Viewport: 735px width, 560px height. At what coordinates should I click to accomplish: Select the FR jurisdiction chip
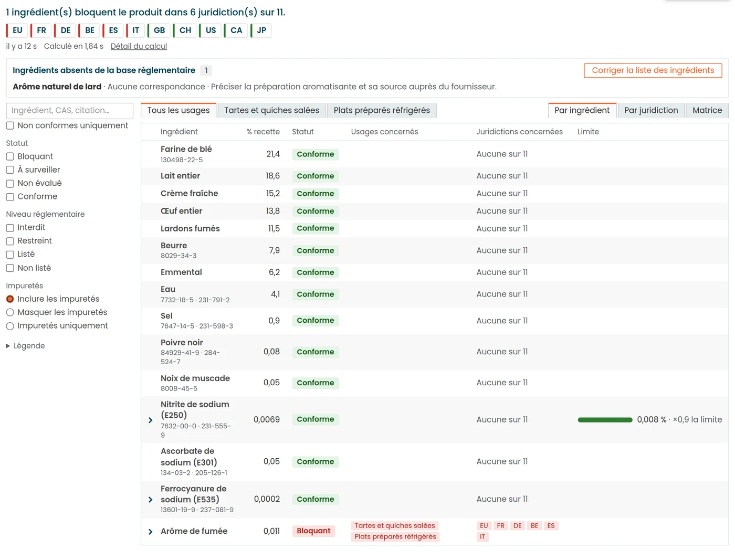pos(41,30)
